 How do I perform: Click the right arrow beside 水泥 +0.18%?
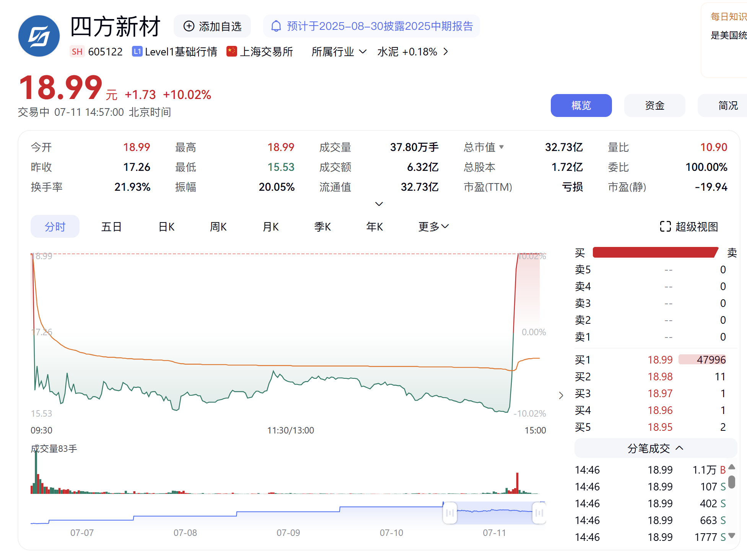(446, 52)
